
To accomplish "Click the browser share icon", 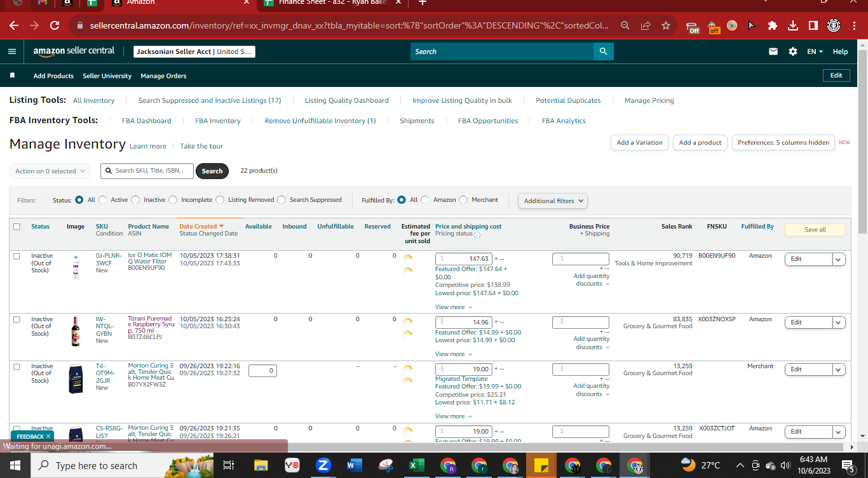I will (x=646, y=25).
